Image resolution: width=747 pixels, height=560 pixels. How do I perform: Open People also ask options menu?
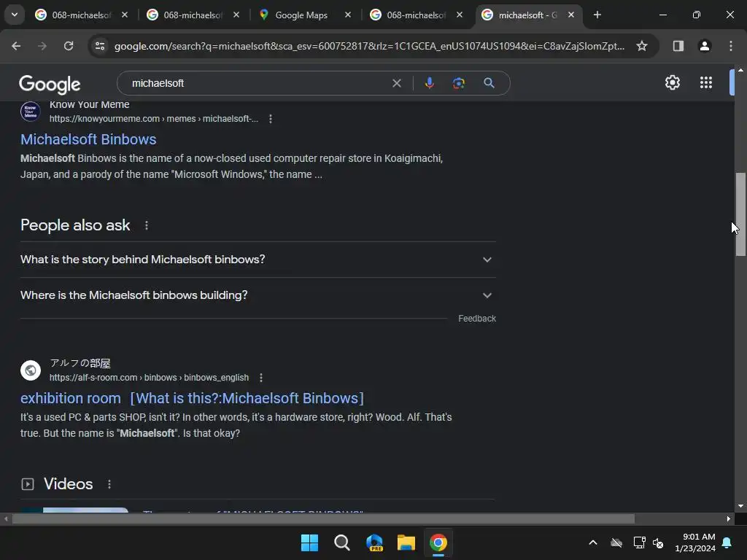click(x=146, y=226)
